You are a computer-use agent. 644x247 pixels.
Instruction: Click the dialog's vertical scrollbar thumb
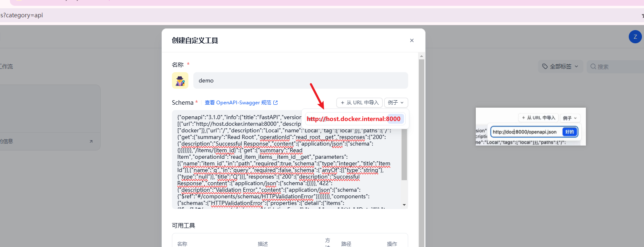click(x=421, y=153)
